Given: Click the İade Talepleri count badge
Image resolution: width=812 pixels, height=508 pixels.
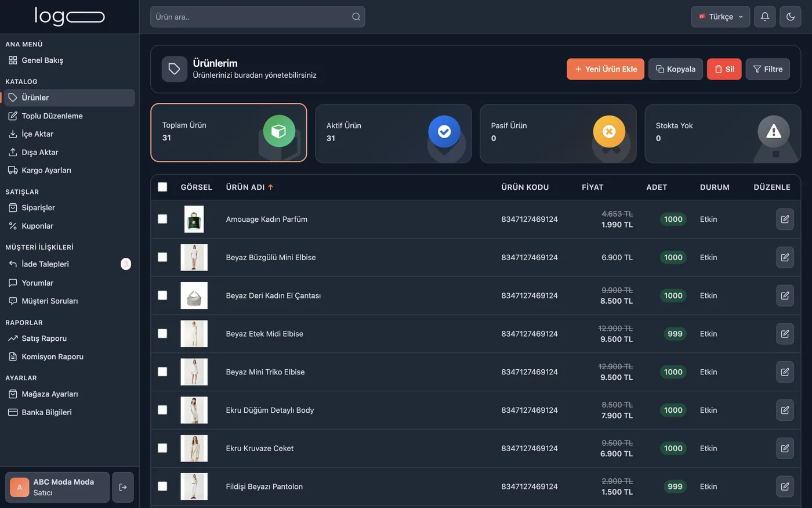Looking at the screenshot, I should point(126,264).
